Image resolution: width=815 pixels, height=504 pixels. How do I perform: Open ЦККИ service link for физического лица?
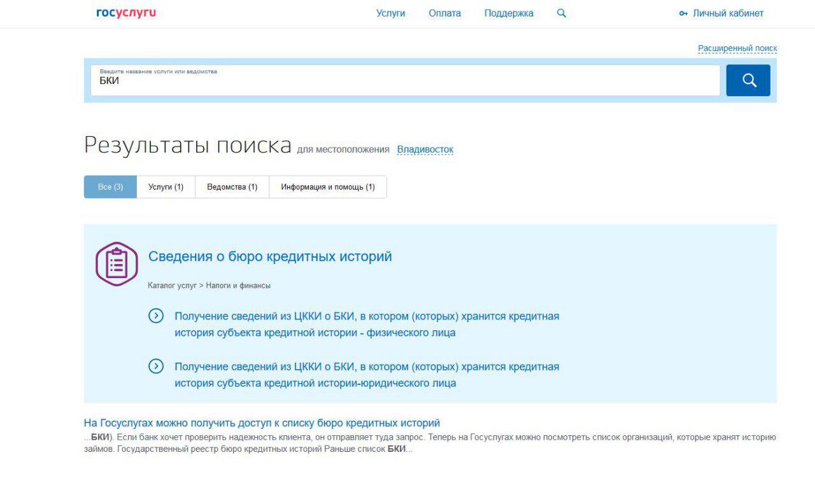(367, 324)
